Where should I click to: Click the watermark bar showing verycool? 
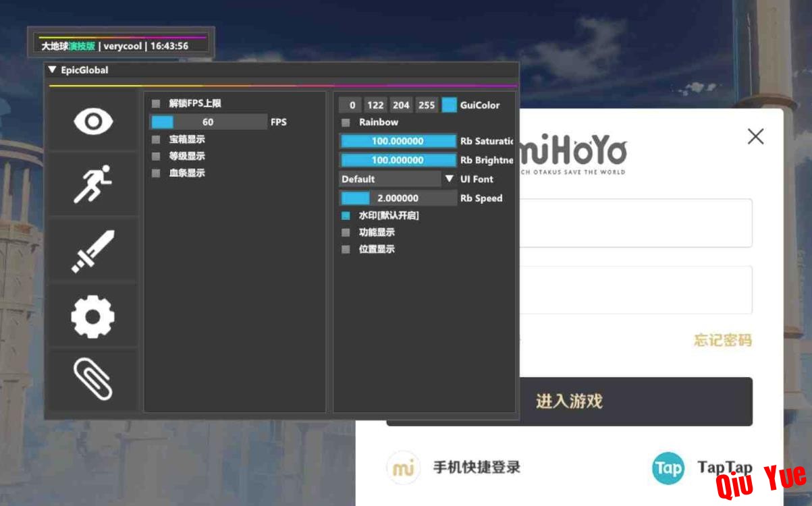(121, 44)
